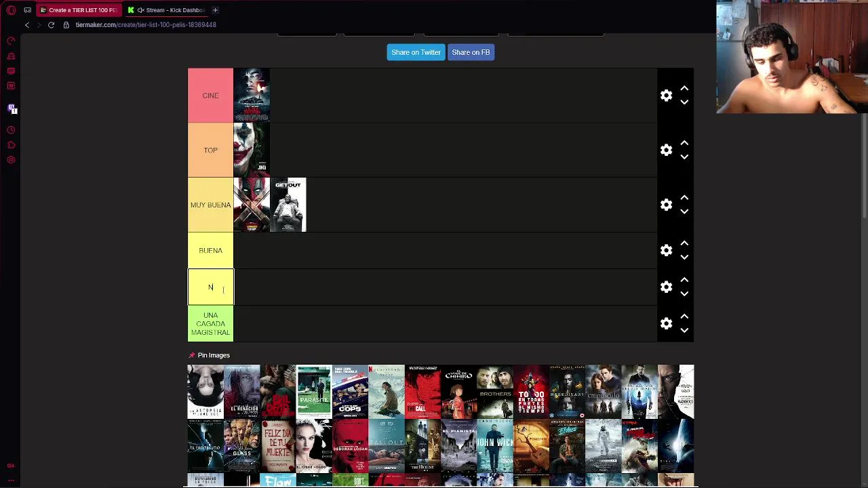Pick the Glass poster
Screen dimensions: 868x488
tap(242, 446)
